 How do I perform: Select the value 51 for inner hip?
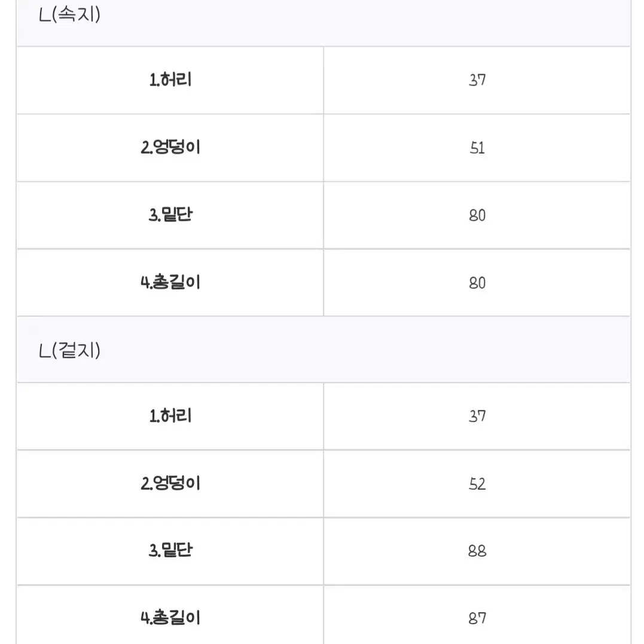(x=477, y=148)
